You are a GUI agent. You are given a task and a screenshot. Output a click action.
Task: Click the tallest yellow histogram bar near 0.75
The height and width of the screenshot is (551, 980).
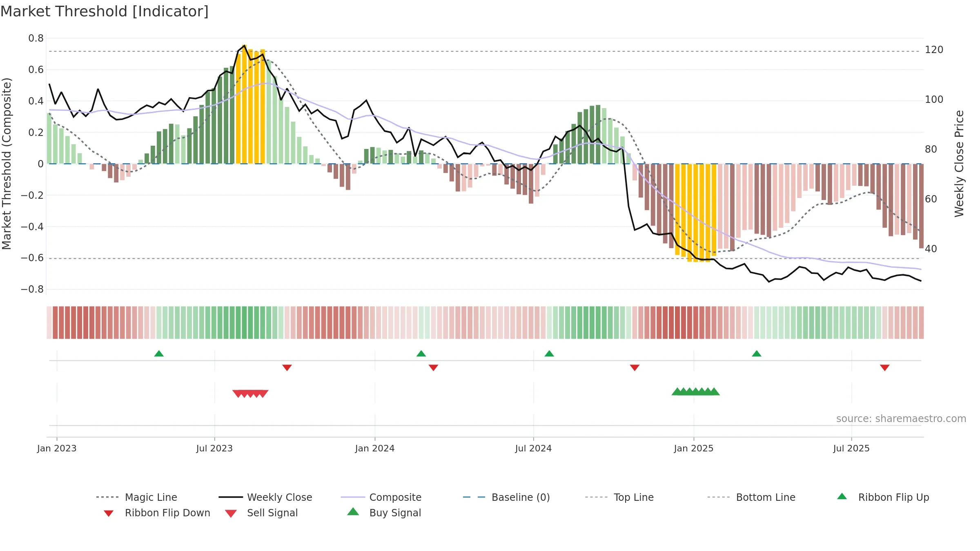click(x=244, y=104)
